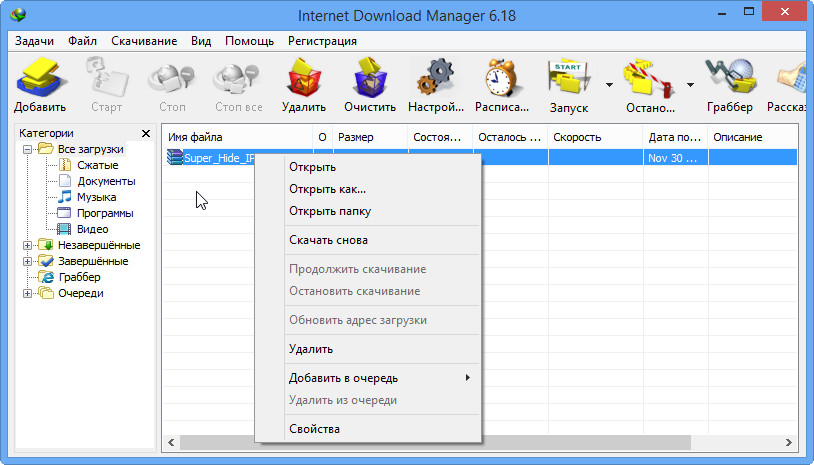Screen dimensions: 814x465
Task: Click the Добавить (Add URL) toolbar icon
Action: [x=42, y=78]
